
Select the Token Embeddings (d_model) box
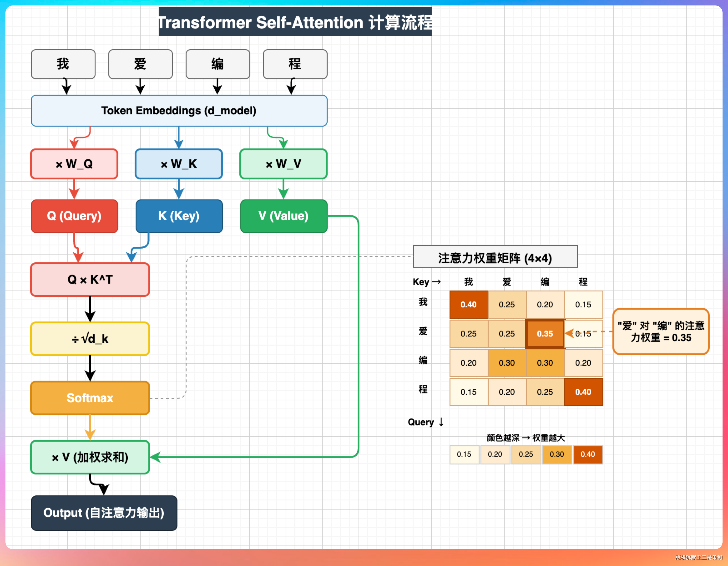(x=179, y=110)
